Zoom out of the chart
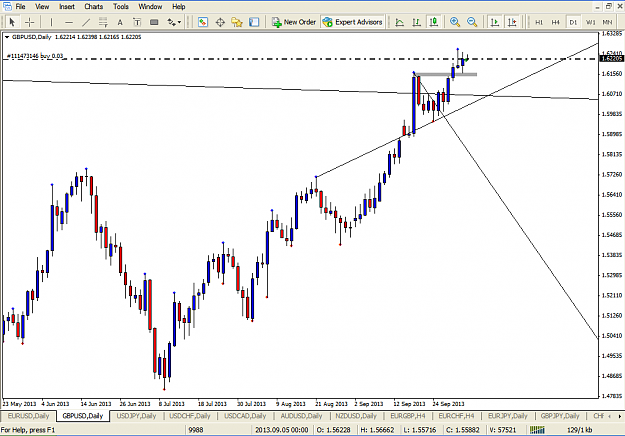This screenshot has height=436, width=625. pyautogui.click(x=472, y=22)
